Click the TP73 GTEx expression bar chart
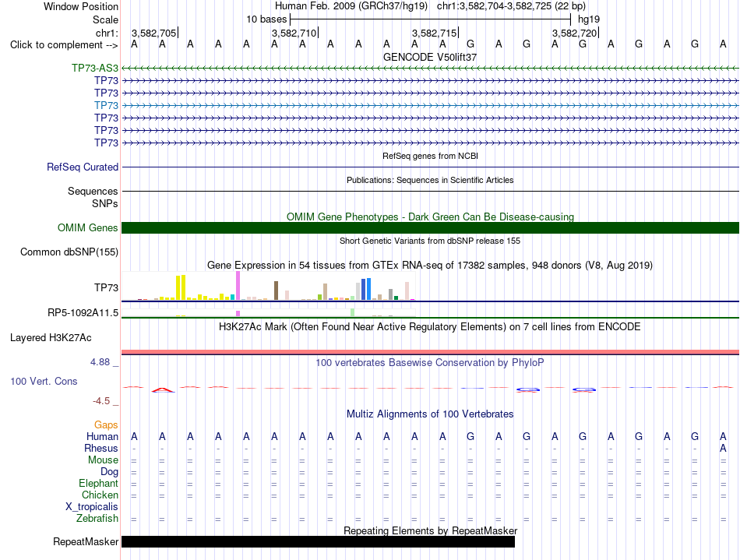 click(269, 286)
